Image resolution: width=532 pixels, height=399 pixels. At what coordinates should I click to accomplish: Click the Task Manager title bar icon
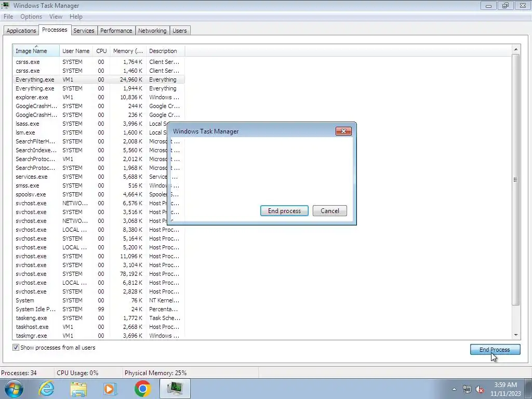pyautogui.click(x=5, y=5)
